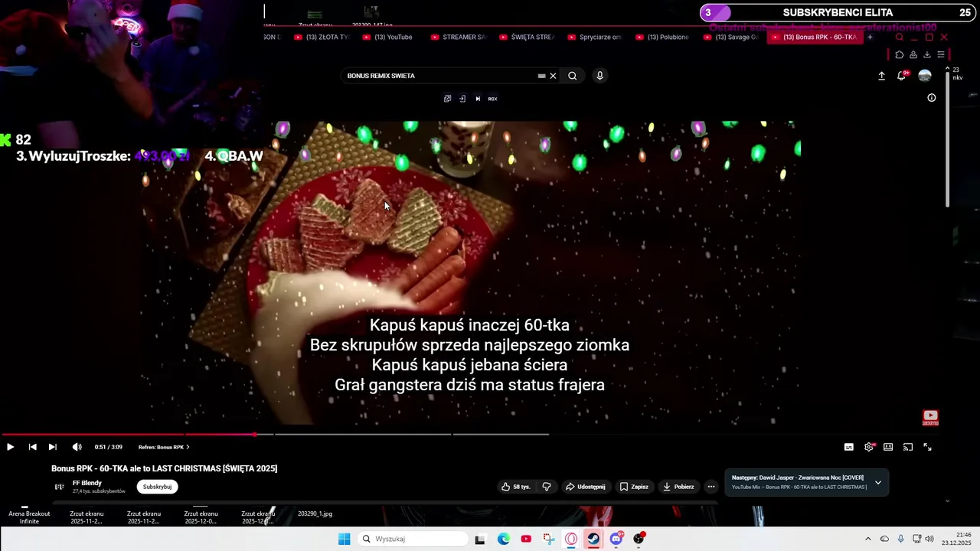Open more actions three-dot menu
Screen dimensions: 980x551
[x=710, y=487]
